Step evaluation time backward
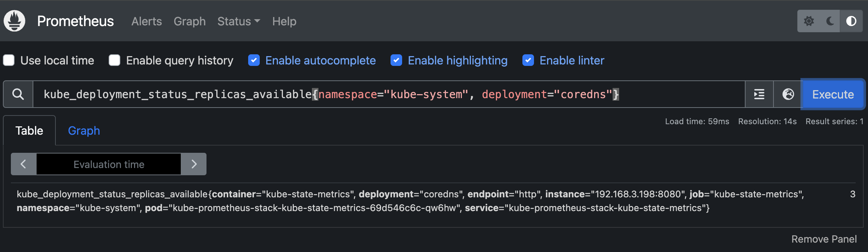This screenshot has width=868, height=252. tap(24, 164)
